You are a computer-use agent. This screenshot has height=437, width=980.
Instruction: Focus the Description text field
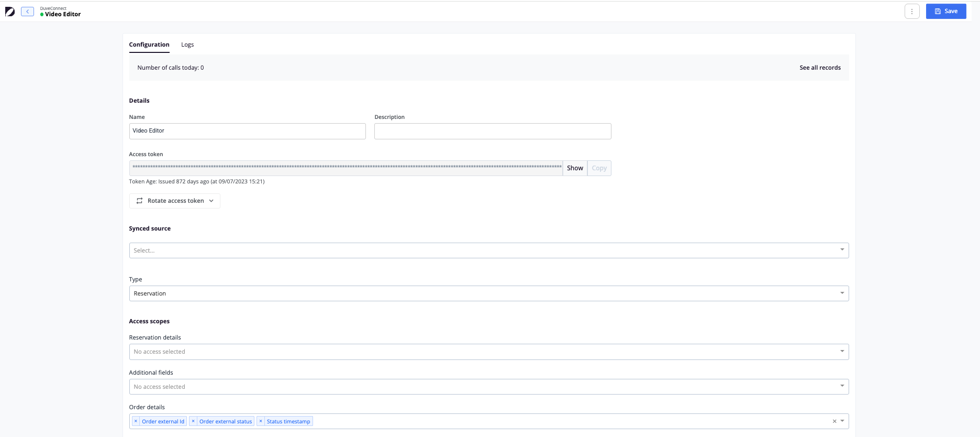pyautogui.click(x=492, y=131)
